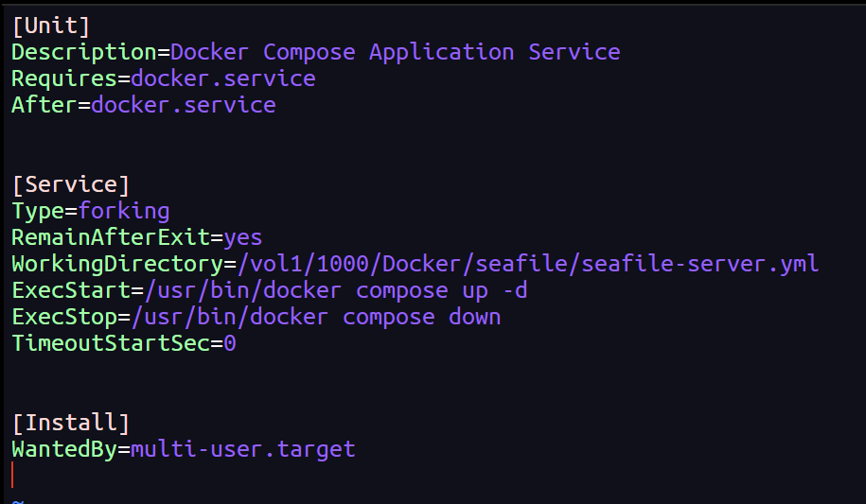Click multi-user.target value

[243, 449]
